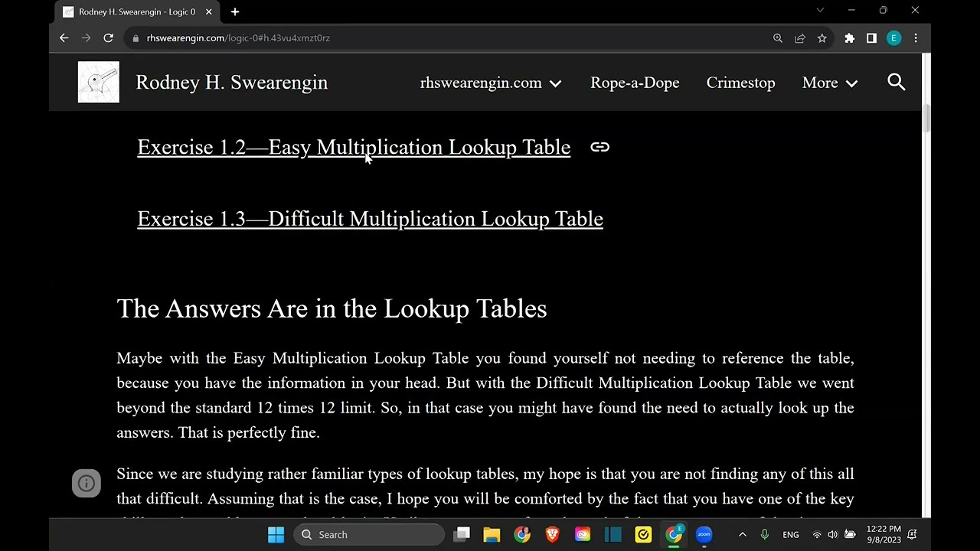Go forward in the browser history
This screenshot has width=980, height=551.
tap(87, 37)
